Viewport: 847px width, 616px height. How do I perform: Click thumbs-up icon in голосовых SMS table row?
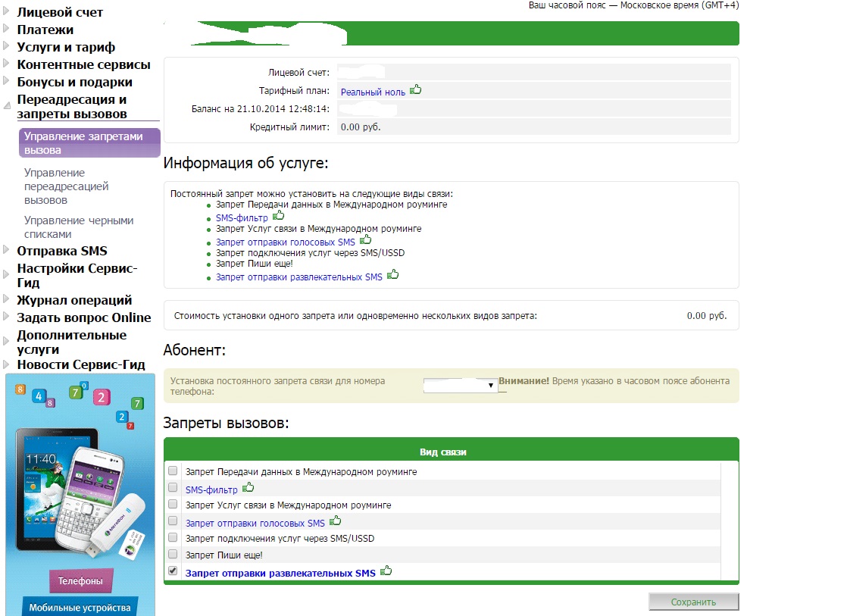click(336, 521)
